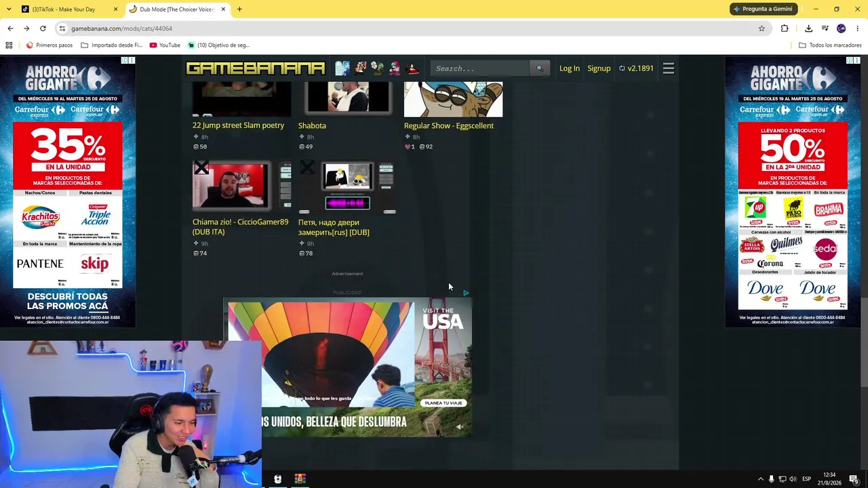Open the Regular Show - Eggscellent mod link
Image resolution: width=868 pixels, height=488 pixels.
(449, 125)
